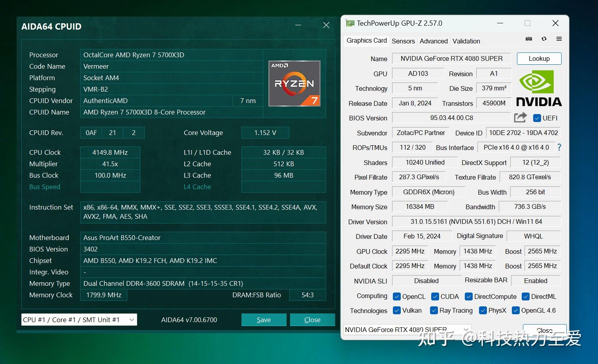Click the NVIDIA SLI Disabled field
Image resolution: width=598 pixels, height=364 pixels.
point(426,281)
